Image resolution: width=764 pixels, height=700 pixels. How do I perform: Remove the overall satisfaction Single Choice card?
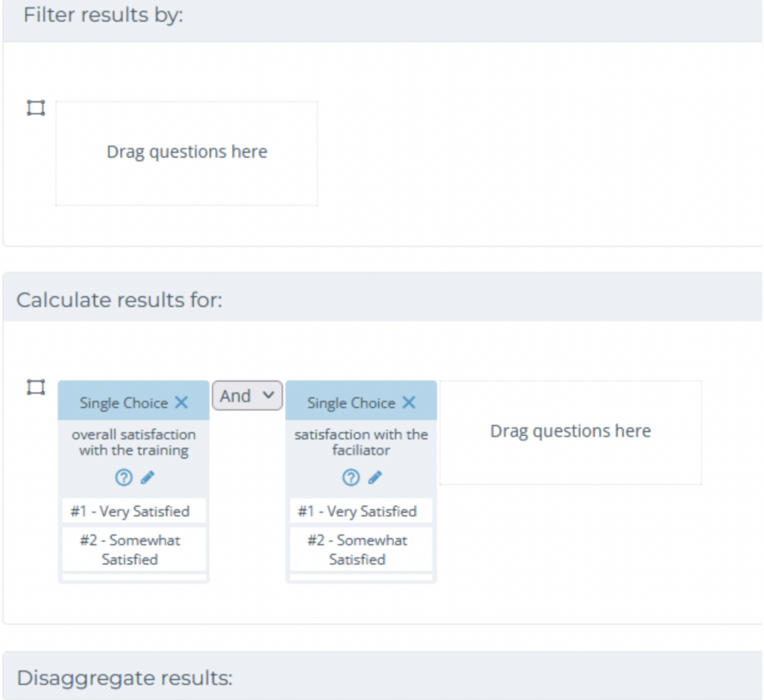click(x=181, y=403)
